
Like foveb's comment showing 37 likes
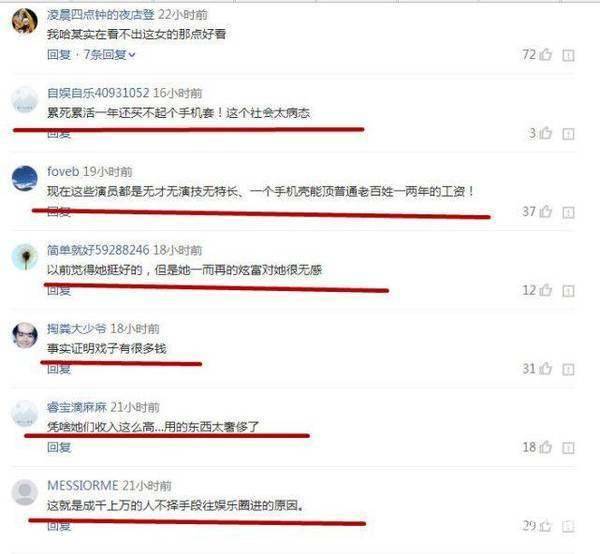[545, 212]
